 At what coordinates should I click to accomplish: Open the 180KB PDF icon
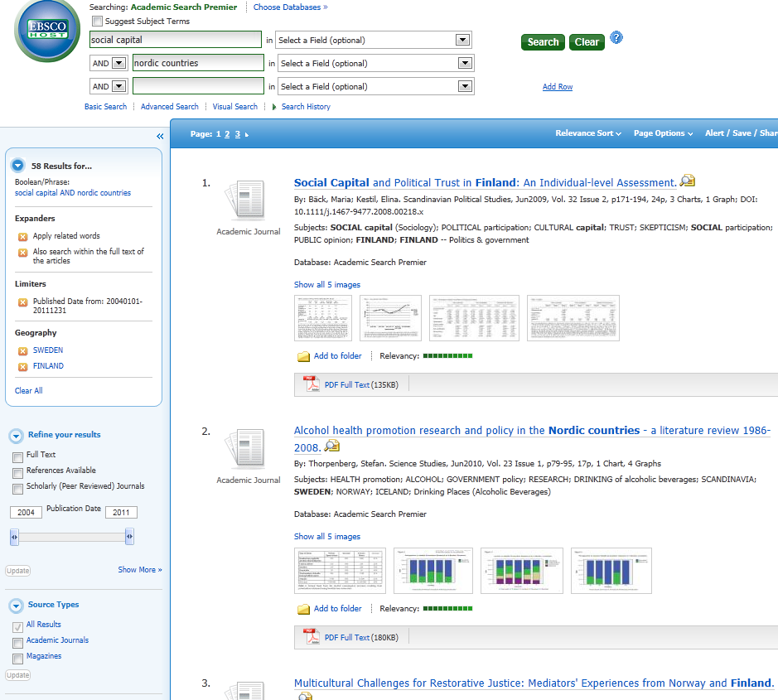(312, 637)
